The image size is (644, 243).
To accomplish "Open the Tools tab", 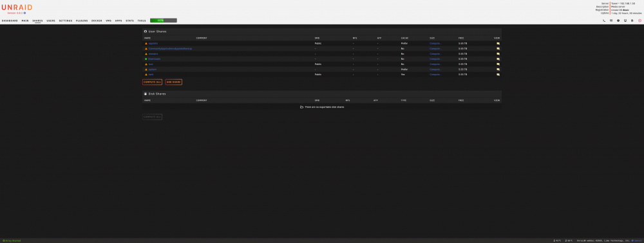I will (x=142, y=21).
